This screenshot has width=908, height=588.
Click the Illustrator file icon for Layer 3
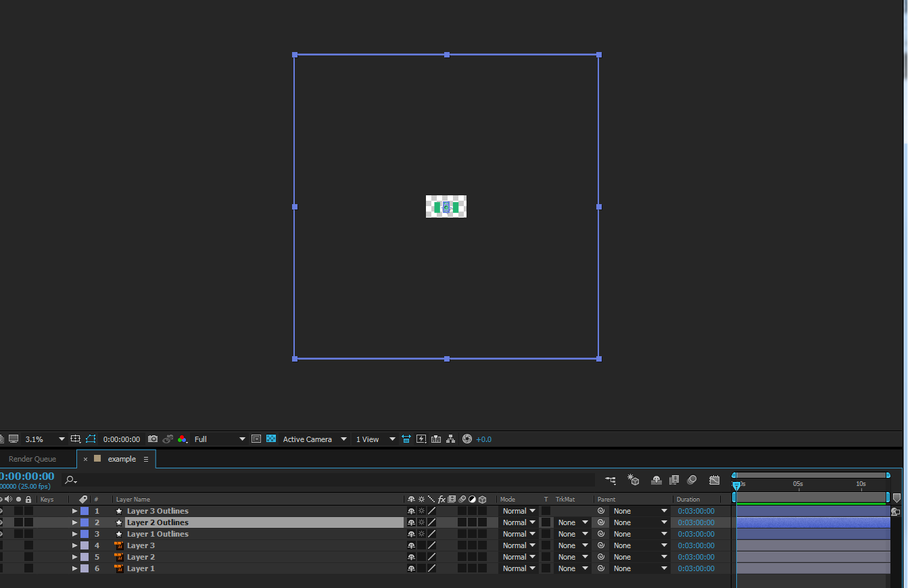pos(119,545)
